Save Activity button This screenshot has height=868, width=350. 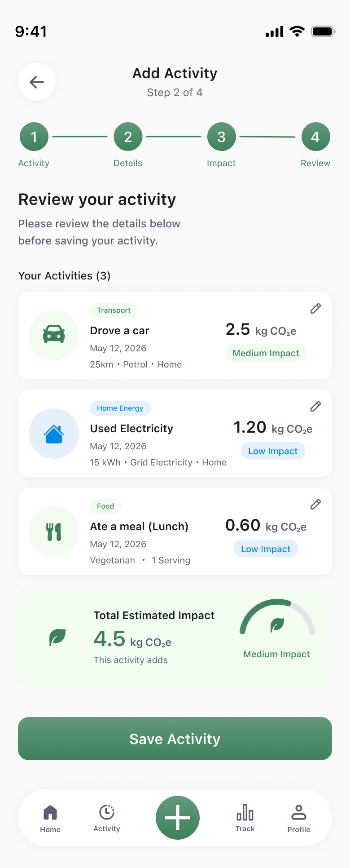pos(175,739)
